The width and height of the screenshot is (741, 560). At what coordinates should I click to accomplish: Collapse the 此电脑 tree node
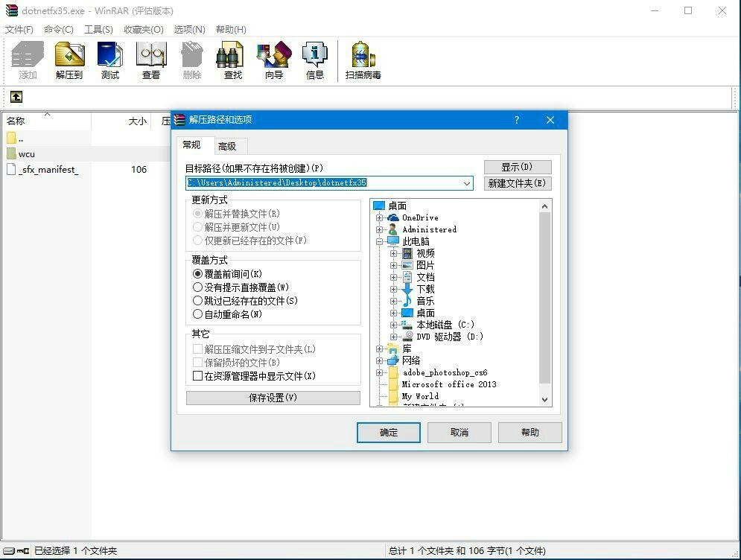coord(380,241)
